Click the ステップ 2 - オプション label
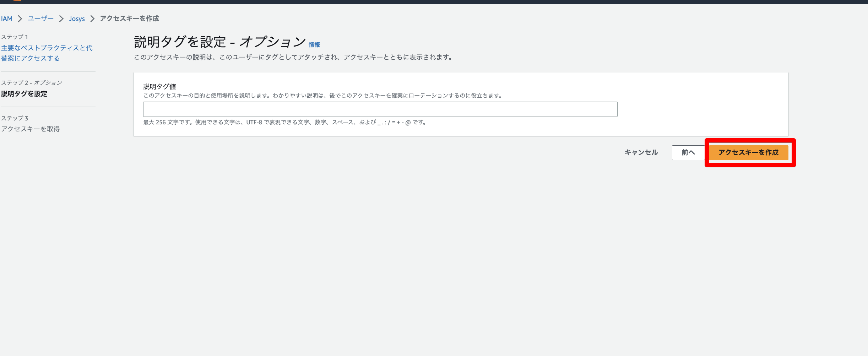Viewport: 868px width, 356px height. pyautogui.click(x=32, y=83)
